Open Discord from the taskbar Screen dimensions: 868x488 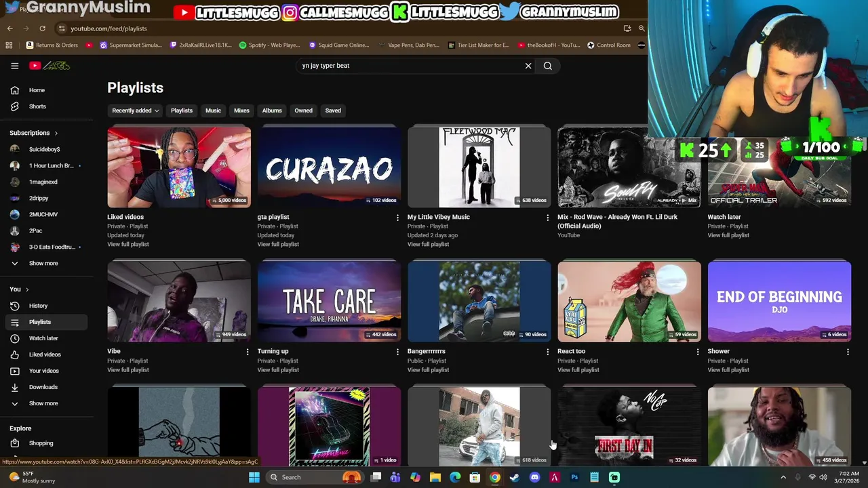click(x=534, y=477)
